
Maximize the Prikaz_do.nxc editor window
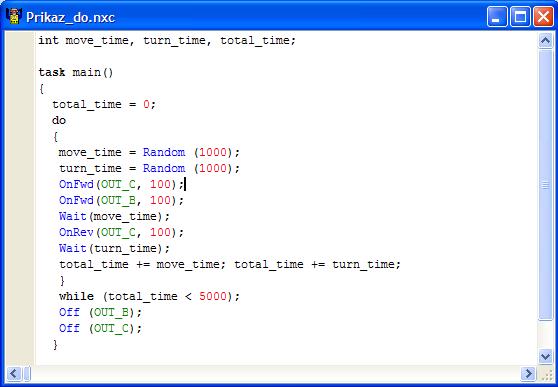pyautogui.click(x=520, y=17)
